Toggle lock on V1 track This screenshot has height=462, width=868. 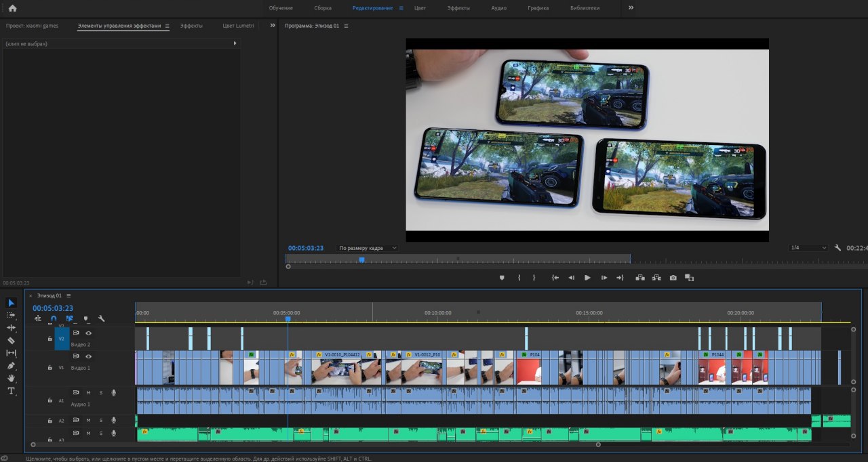tap(50, 368)
